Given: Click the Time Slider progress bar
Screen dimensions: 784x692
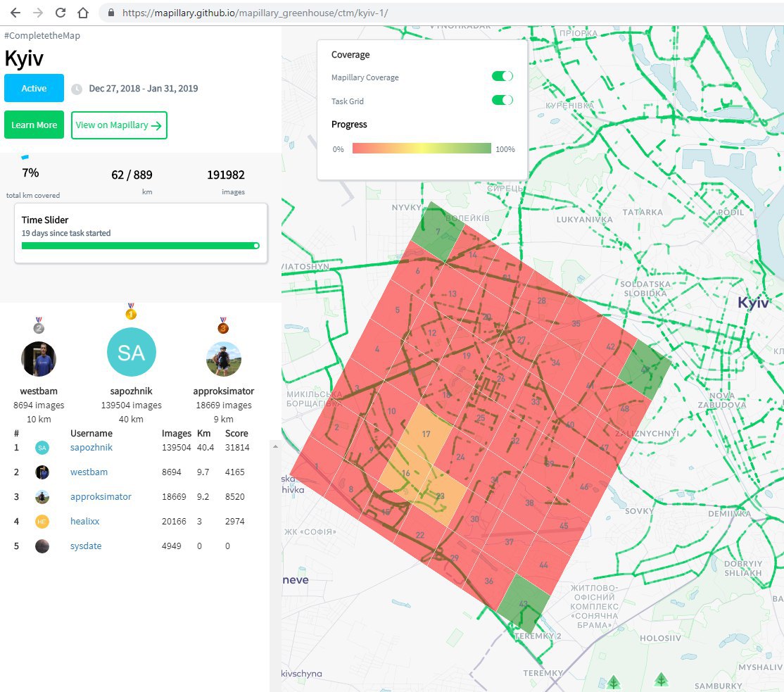Looking at the screenshot, I should click(141, 246).
